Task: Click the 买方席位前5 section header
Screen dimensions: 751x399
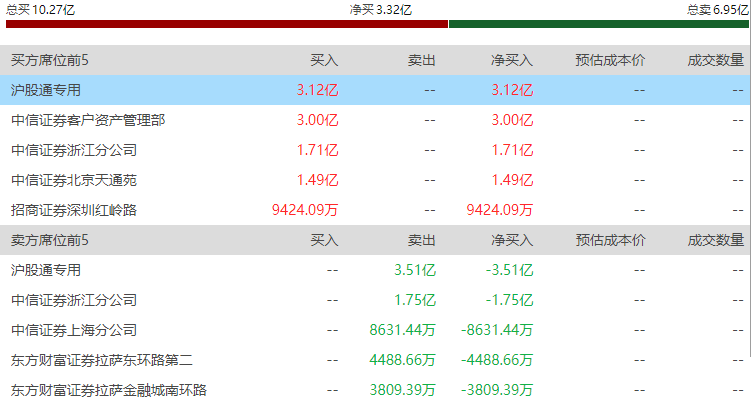Action: point(50,60)
